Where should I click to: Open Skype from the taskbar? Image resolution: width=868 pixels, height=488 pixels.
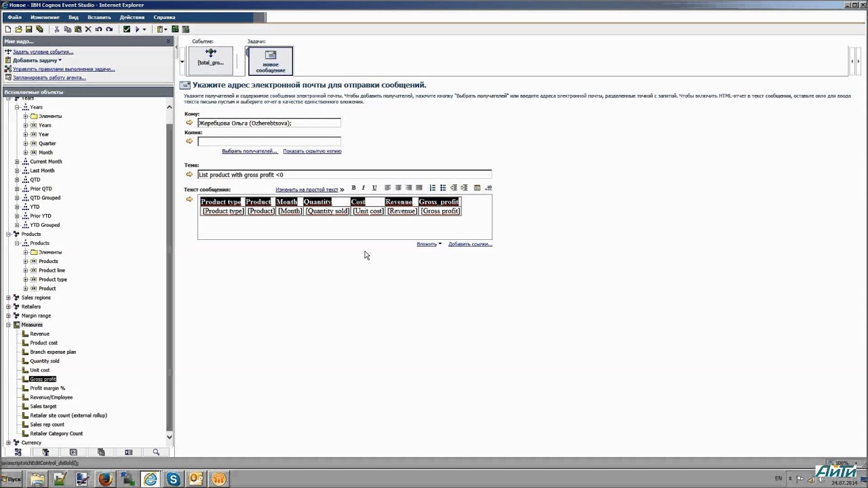(174, 479)
